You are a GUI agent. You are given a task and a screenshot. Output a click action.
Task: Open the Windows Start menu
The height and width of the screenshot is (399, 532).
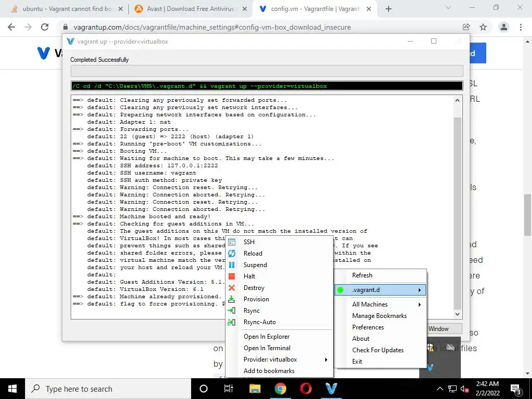(12, 389)
